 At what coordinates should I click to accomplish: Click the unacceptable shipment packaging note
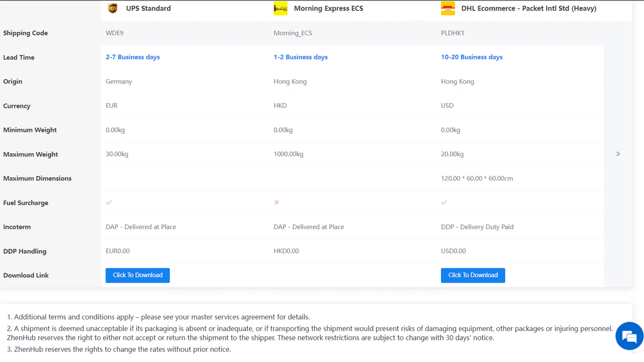pyautogui.click(x=310, y=333)
